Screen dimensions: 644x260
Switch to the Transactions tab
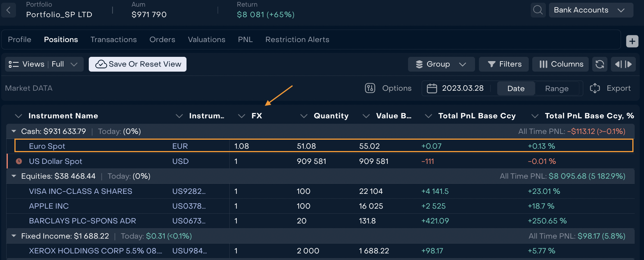coord(113,40)
